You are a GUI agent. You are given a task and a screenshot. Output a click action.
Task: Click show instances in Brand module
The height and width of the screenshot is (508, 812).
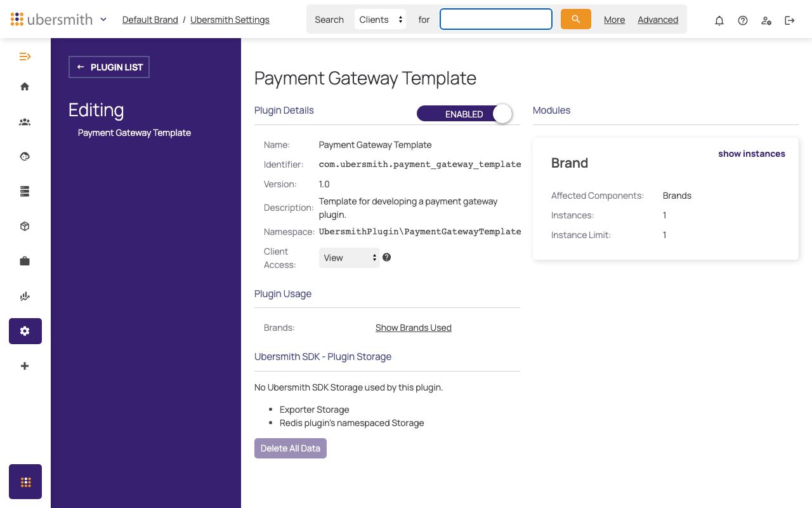[752, 154]
